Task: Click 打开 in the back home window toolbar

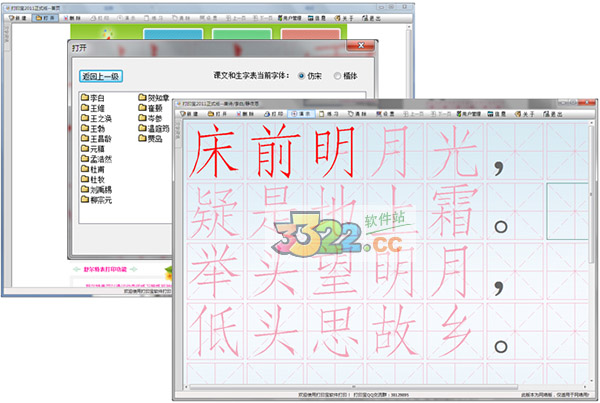Action: pyautogui.click(x=46, y=18)
